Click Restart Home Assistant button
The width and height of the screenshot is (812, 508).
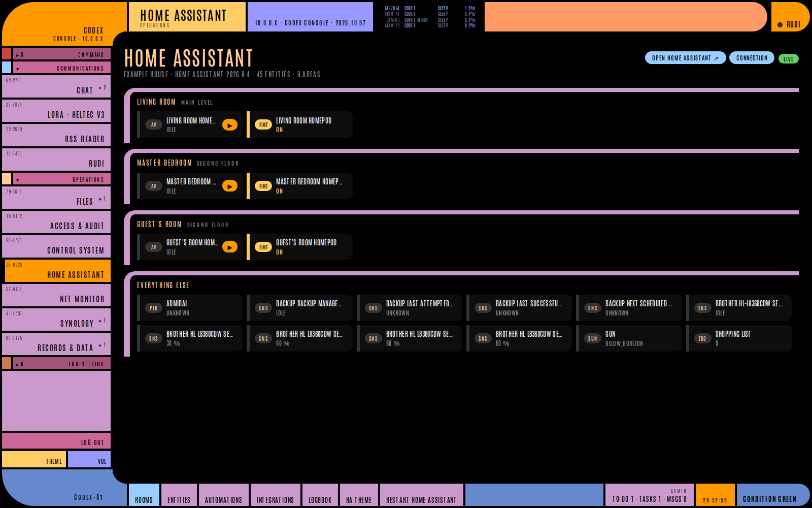tap(422, 495)
